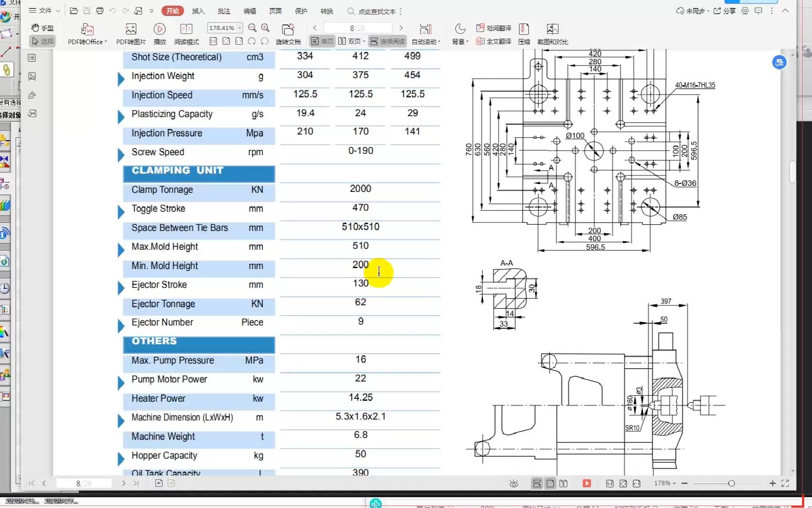Open the 文件 file menu

44,11
